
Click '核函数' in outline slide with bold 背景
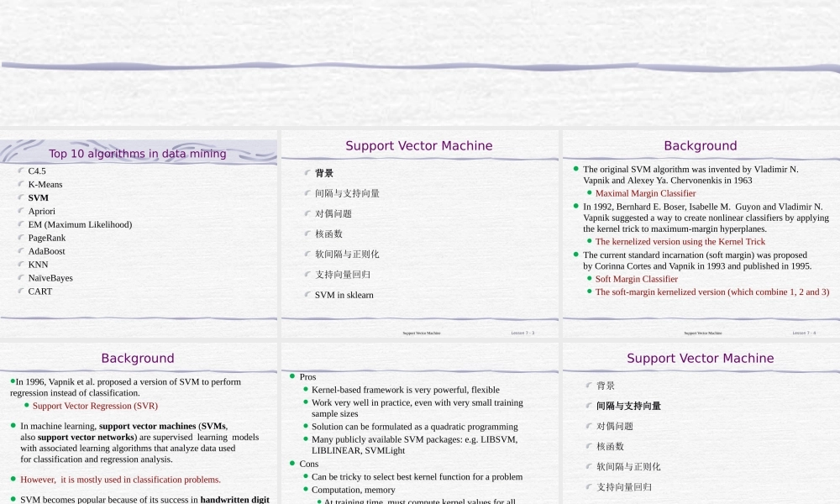point(328,234)
